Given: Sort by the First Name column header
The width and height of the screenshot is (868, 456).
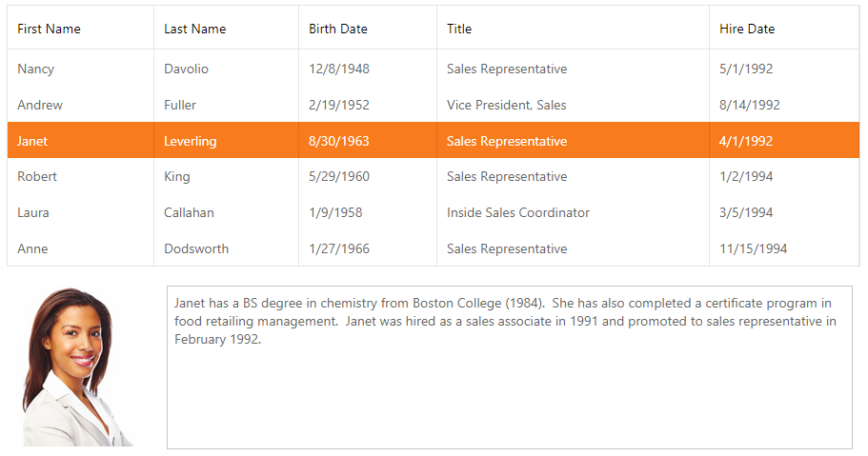Looking at the screenshot, I should (x=80, y=29).
